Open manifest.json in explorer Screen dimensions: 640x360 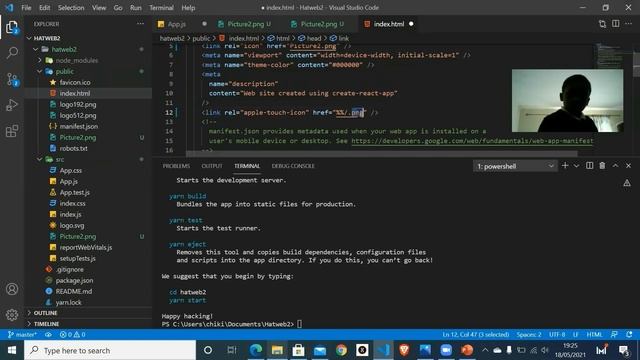pos(78,126)
